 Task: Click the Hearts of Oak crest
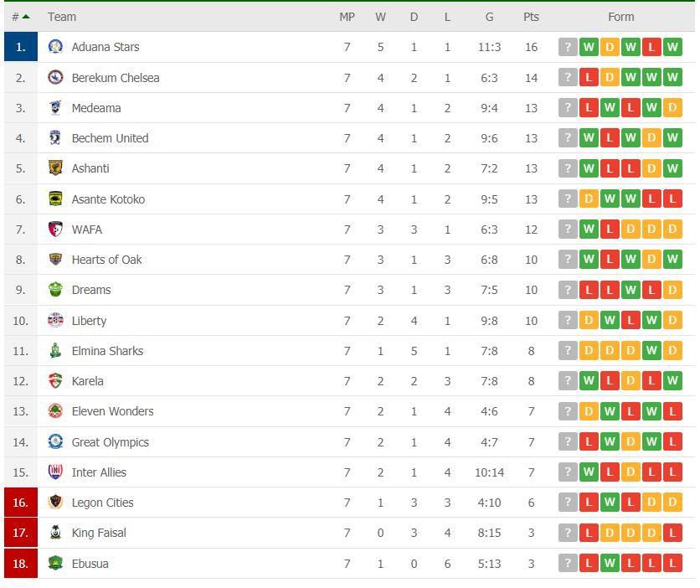tap(55, 260)
